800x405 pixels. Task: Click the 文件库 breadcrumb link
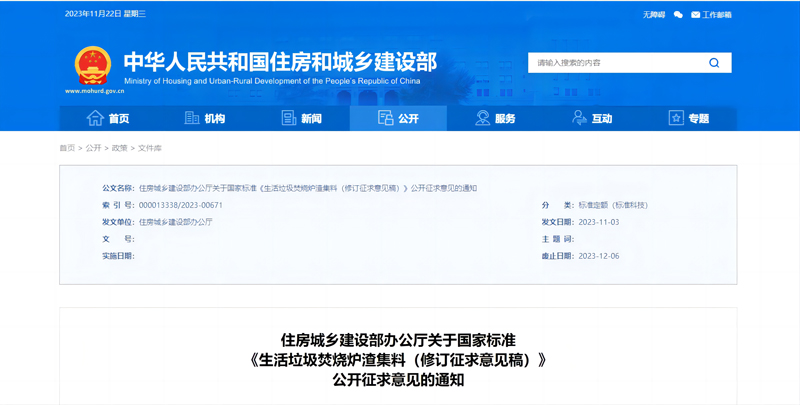click(149, 148)
